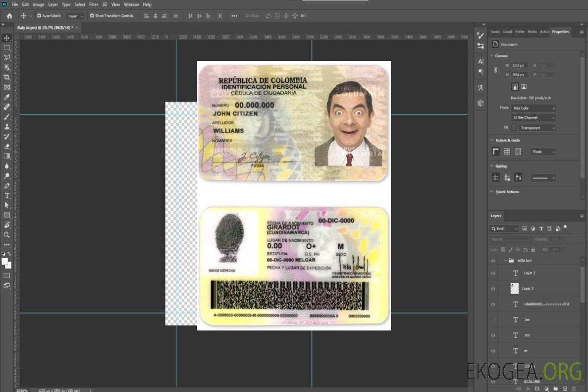Viewport: 588px width, 392px height.
Task: Select the Pen tool
Action: pos(7,186)
